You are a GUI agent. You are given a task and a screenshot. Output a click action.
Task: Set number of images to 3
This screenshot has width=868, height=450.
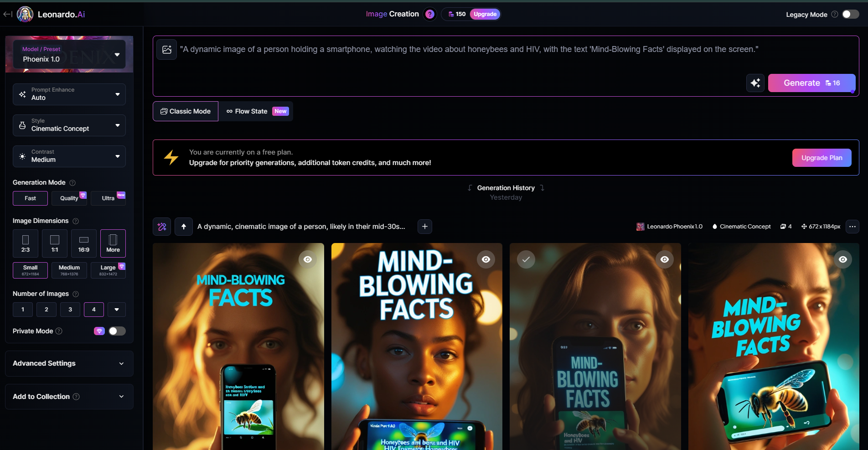pos(70,310)
